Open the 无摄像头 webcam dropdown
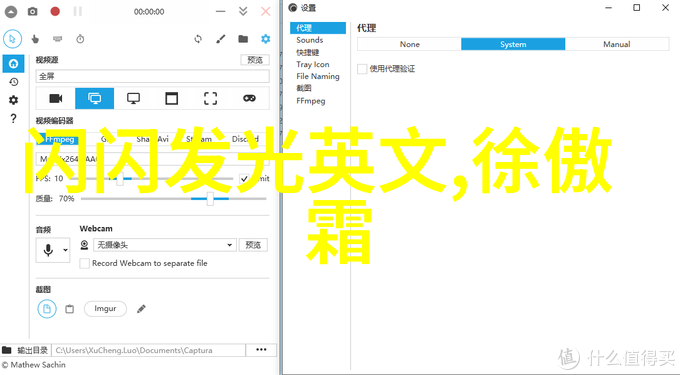Screen dimensions: 680x375 coord(165,245)
